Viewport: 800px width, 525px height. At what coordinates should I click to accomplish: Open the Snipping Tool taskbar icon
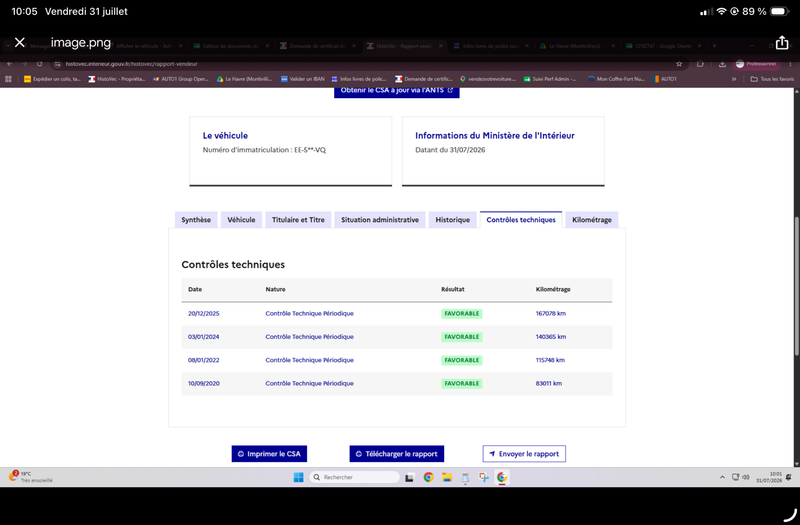483,477
